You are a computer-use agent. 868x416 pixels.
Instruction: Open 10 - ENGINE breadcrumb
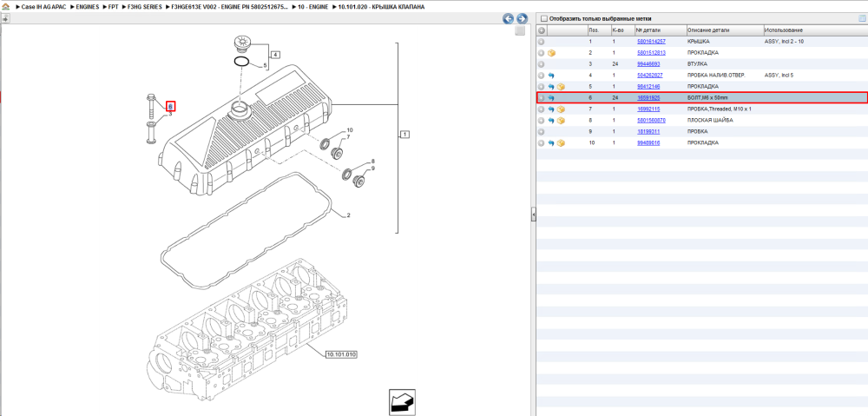pos(312,6)
